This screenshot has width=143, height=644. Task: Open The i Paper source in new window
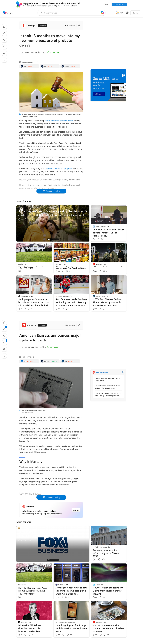[x=79, y=26]
